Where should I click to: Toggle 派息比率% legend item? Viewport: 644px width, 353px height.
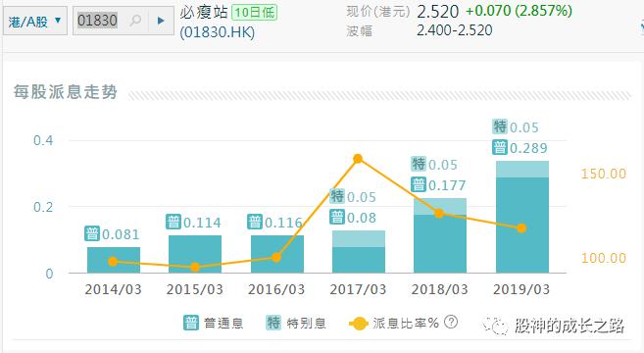(393, 323)
